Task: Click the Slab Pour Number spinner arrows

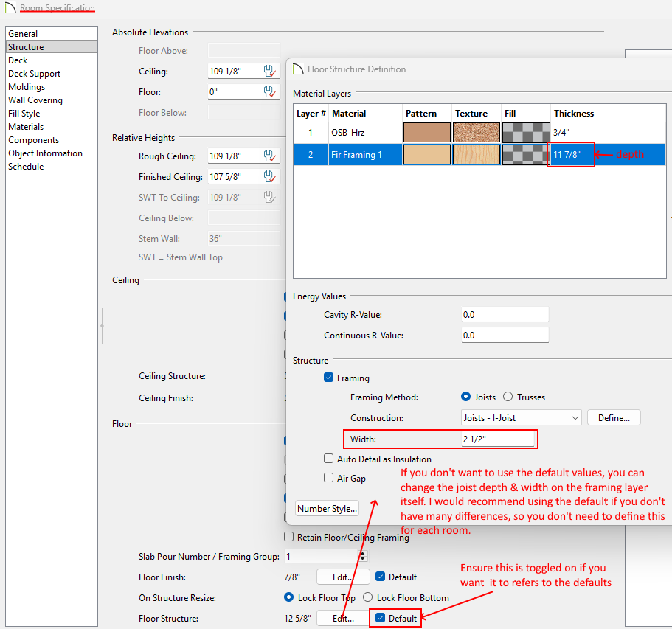Action: click(362, 557)
